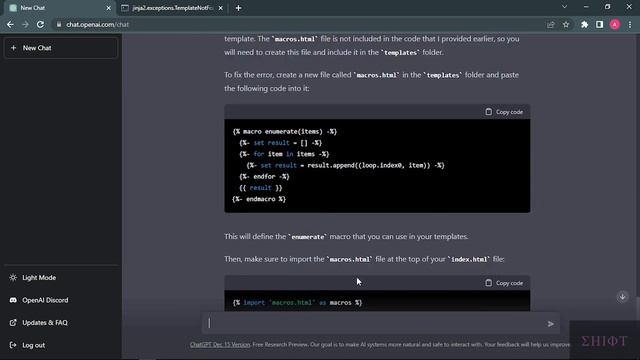640x360 pixels.
Task: Close the New Chat tab
Action: pyautogui.click(x=109, y=8)
